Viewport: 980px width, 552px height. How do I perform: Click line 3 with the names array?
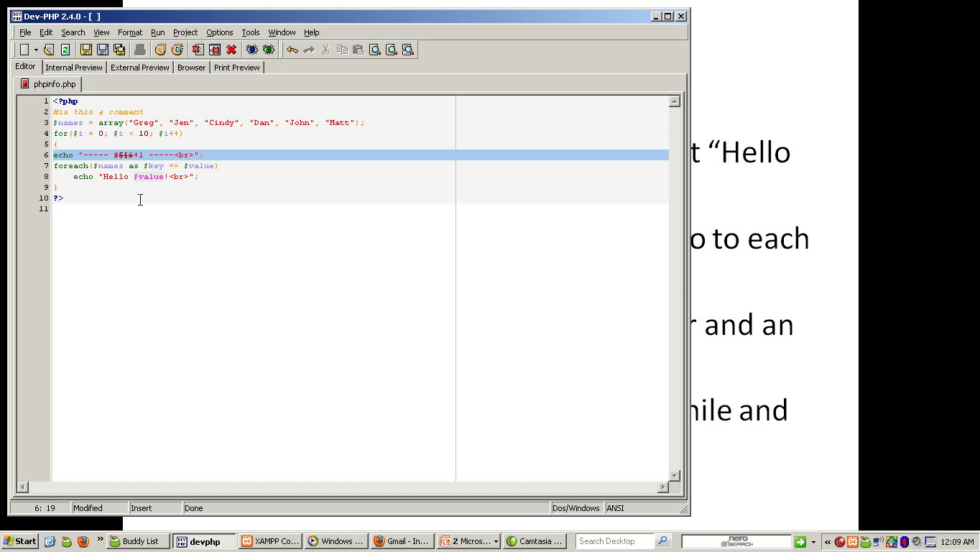point(208,123)
